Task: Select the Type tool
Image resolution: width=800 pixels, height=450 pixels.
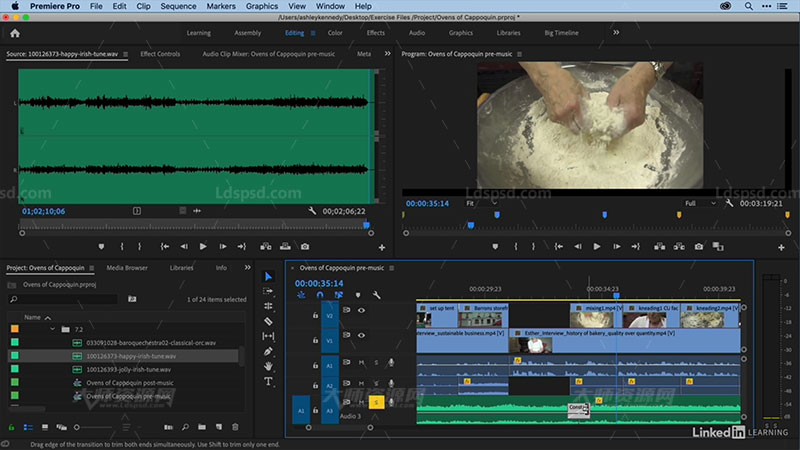Action: click(x=268, y=381)
